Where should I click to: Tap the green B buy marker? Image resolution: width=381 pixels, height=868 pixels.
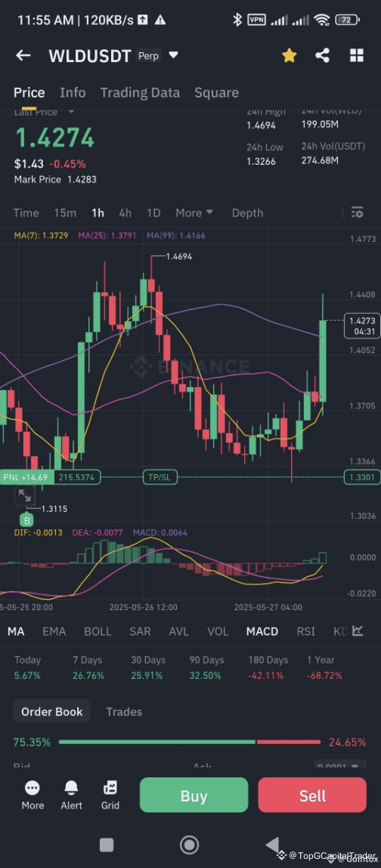point(26,520)
